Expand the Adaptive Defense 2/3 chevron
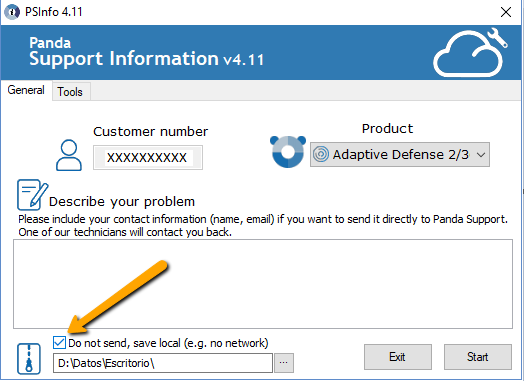 [481, 155]
